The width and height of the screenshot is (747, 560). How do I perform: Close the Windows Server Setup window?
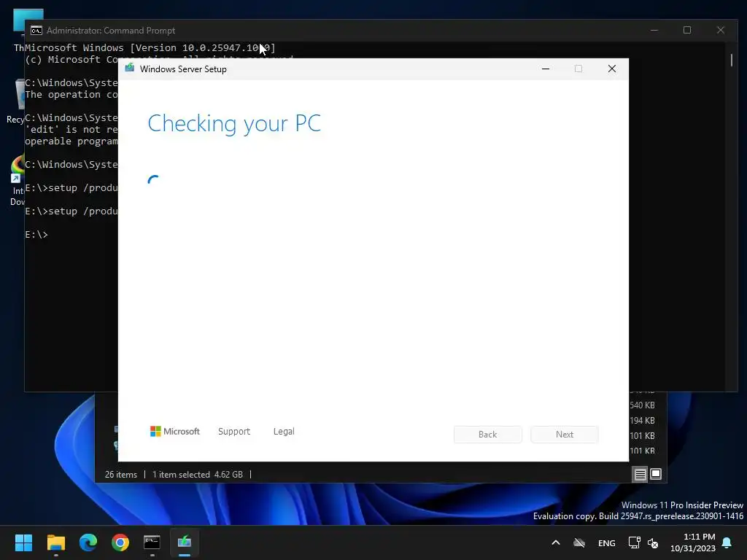tap(612, 69)
